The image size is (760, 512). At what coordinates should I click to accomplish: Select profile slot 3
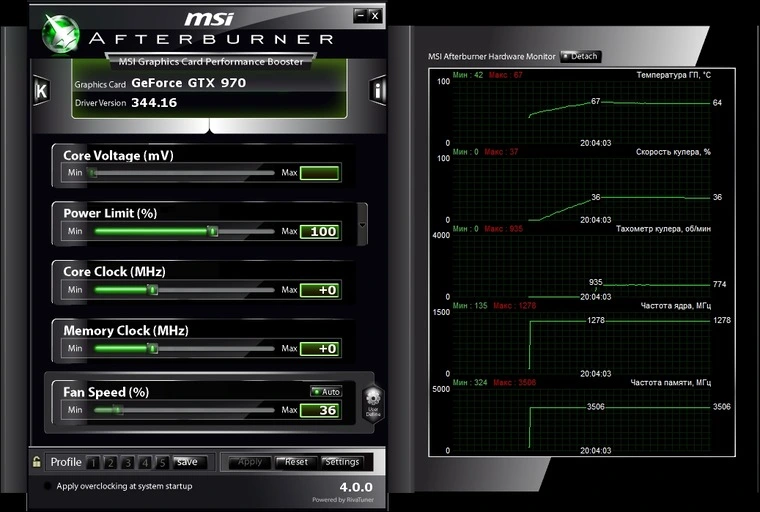[127, 462]
